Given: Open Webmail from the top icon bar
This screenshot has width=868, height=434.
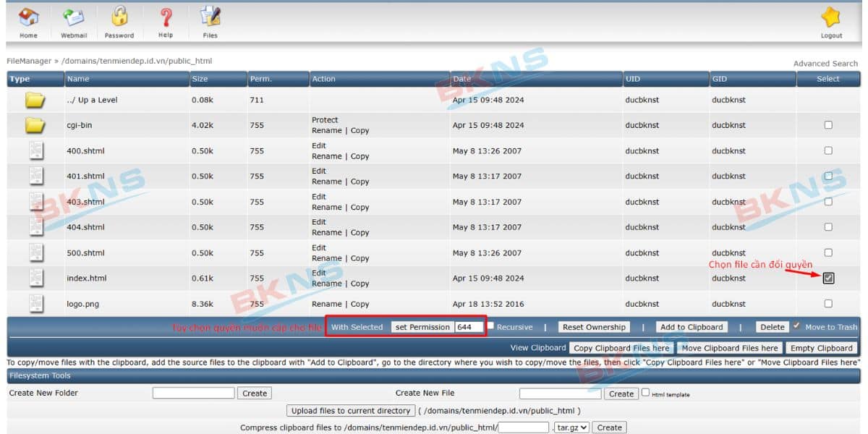Looking at the screenshot, I should coord(73,16).
